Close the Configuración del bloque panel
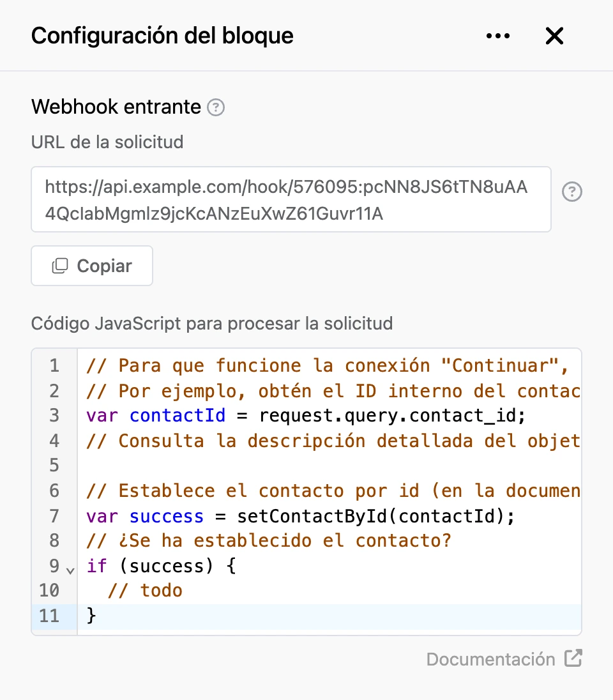This screenshot has width=613, height=700. tap(554, 36)
